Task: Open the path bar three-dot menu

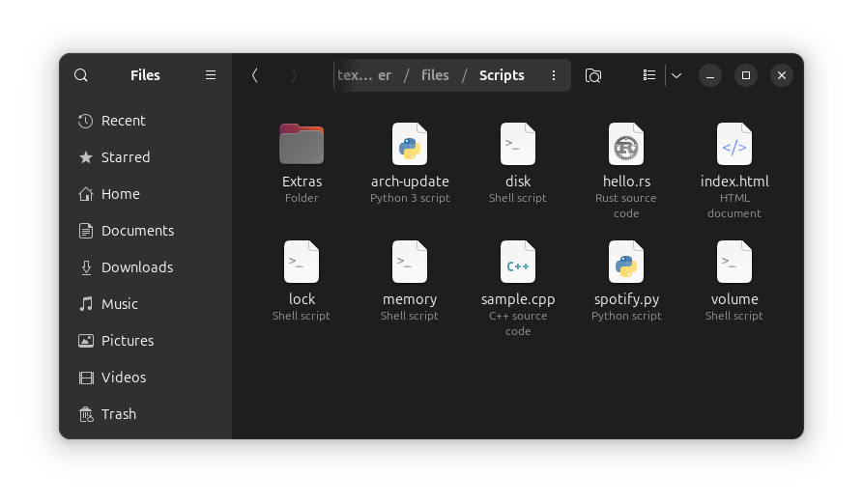Action: pos(554,75)
